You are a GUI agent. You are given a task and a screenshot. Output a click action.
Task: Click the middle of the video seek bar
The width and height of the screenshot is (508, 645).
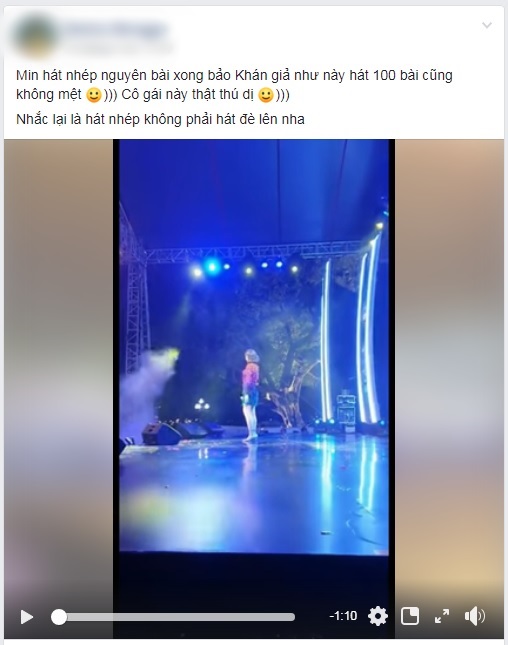coord(173,617)
